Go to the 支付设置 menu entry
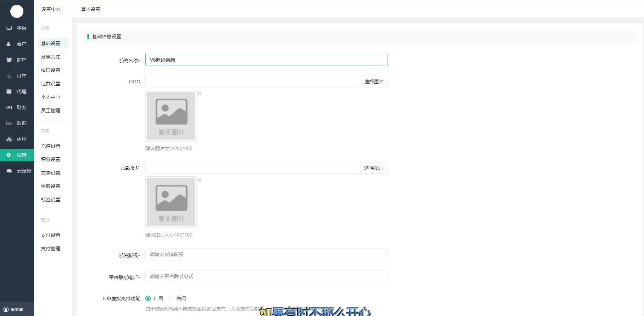This screenshot has height=316, width=644. (x=51, y=235)
